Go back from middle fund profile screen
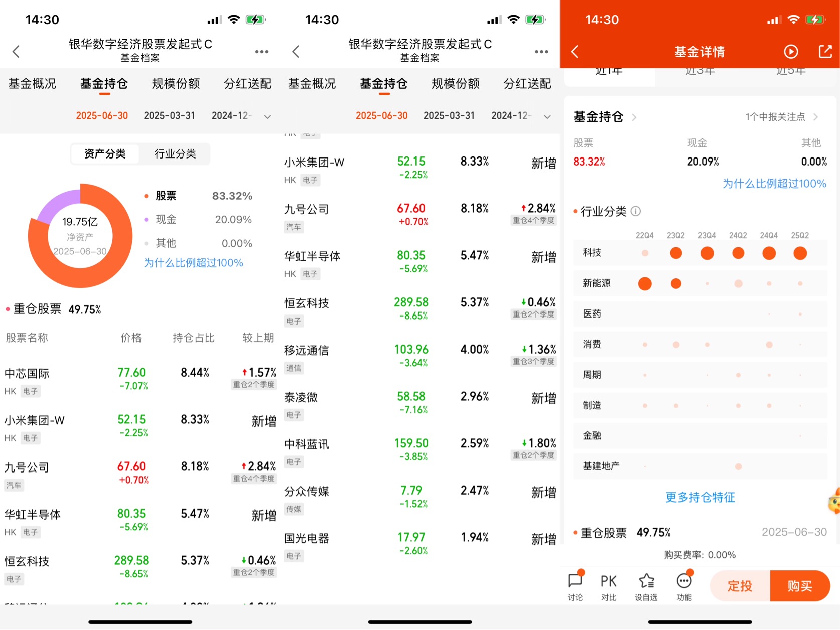 click(296, 51)
